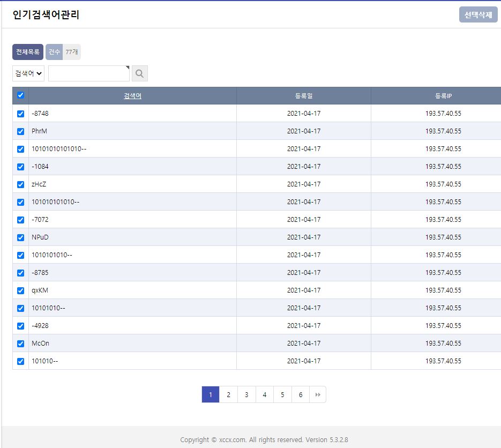Click the magnifier search icon button
This screenshot has width=501, height=448.
[x=139, y=73]
